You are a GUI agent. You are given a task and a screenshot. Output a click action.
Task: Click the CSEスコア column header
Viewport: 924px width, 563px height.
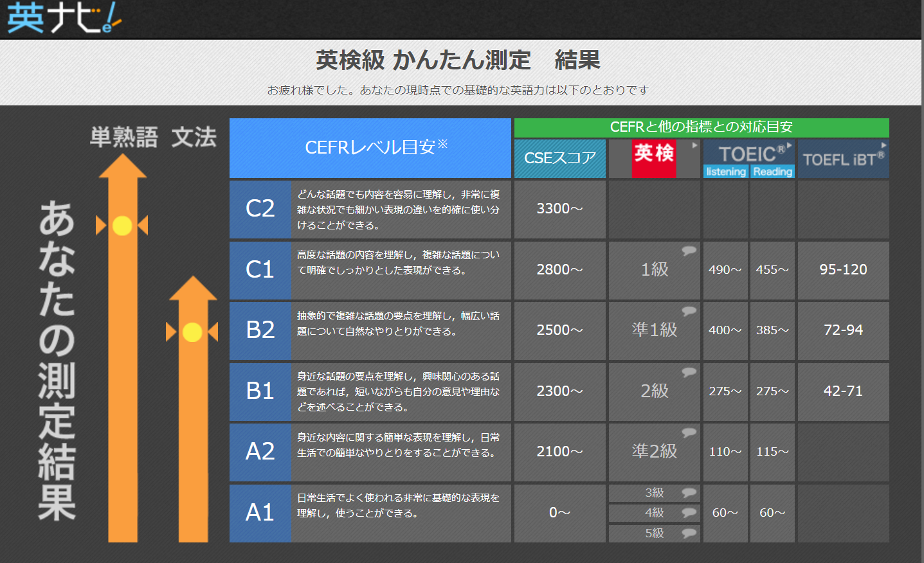pyautogui.click(x=559, y=158)
